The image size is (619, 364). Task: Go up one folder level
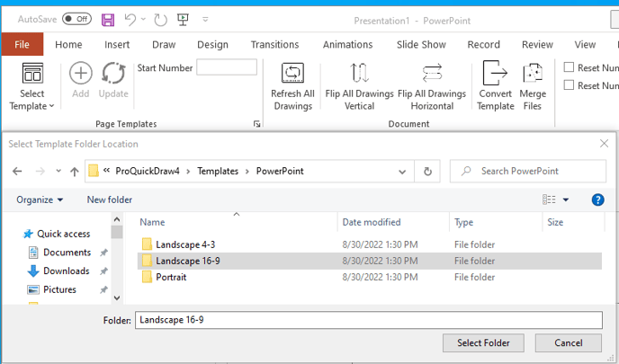pyautogui.click(x=74, y=171)
